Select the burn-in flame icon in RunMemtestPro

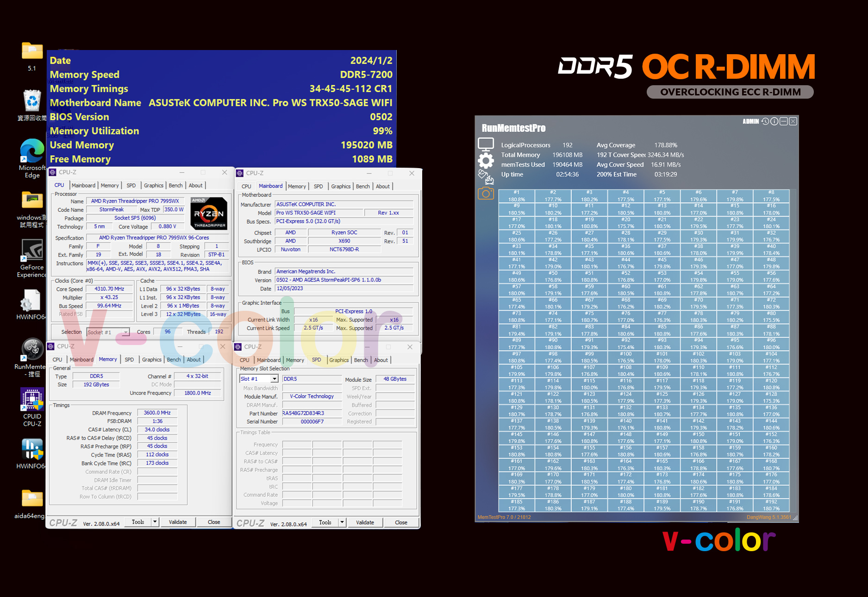pos(485,176)
